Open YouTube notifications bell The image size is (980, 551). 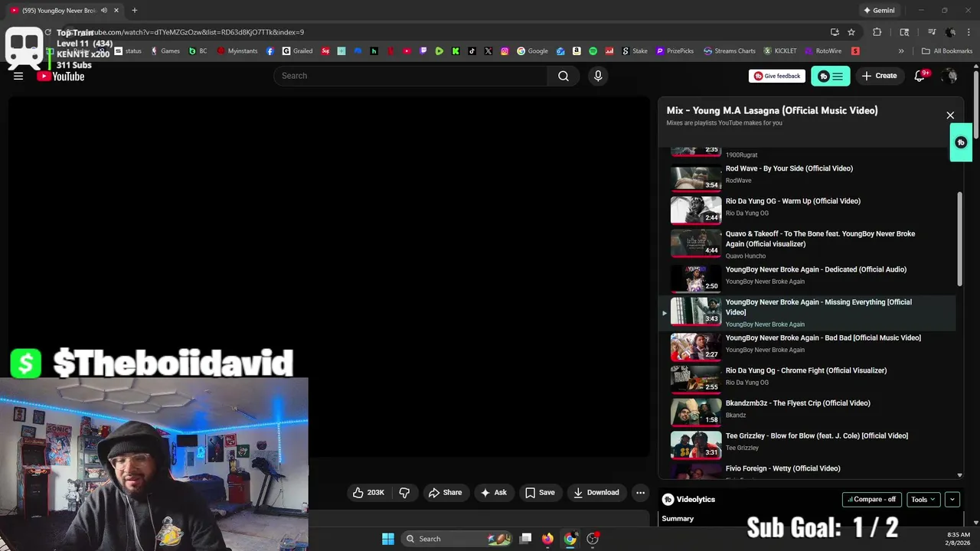click(920, 76)
